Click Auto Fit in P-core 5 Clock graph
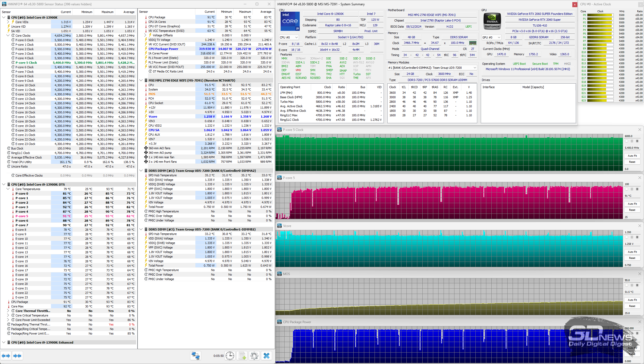Image resolution: width=644 pixels, height=364 pixels. [x=632, y=156]
